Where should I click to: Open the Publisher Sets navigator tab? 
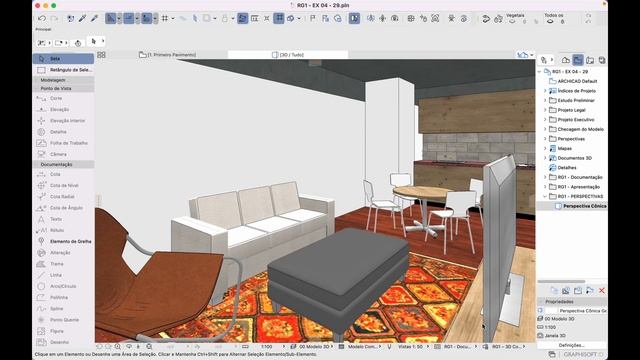pyautogui.click(x=602, y=60)
